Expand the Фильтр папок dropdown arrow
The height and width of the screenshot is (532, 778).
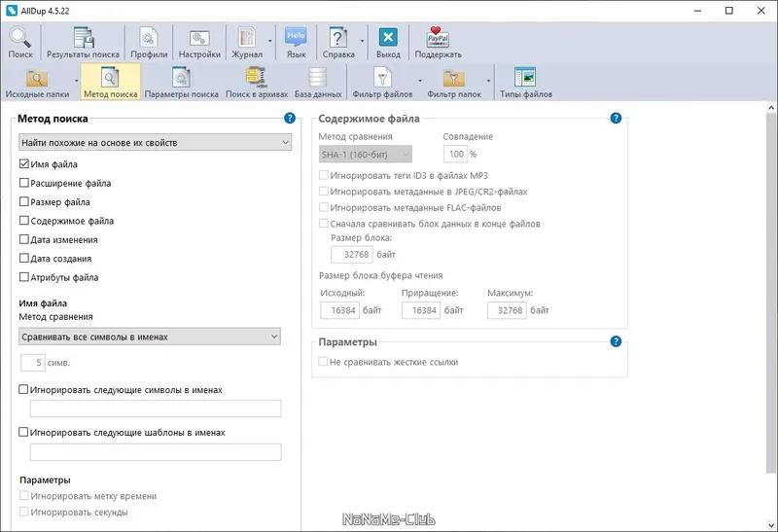(x=488, y=81)
